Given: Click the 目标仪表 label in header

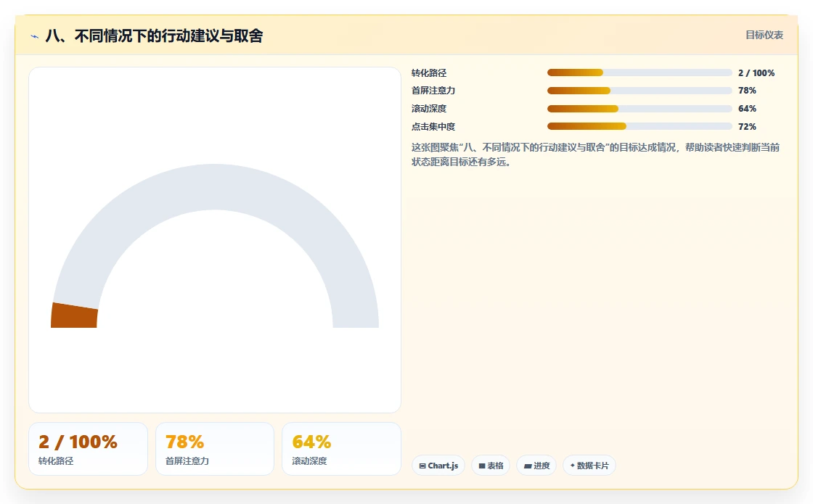Looking at the screenshot, I should point(764,36).
